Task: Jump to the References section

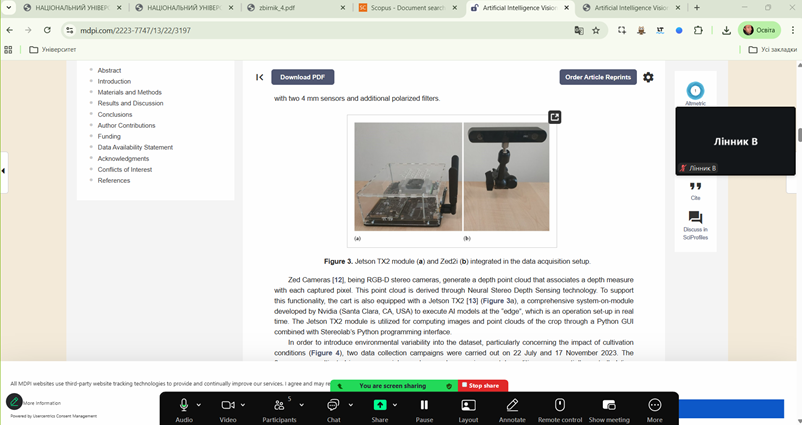Action: (x=114, y=181)
